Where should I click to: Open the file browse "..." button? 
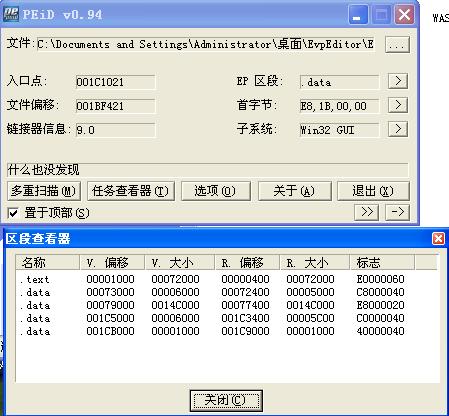(397, 44)
